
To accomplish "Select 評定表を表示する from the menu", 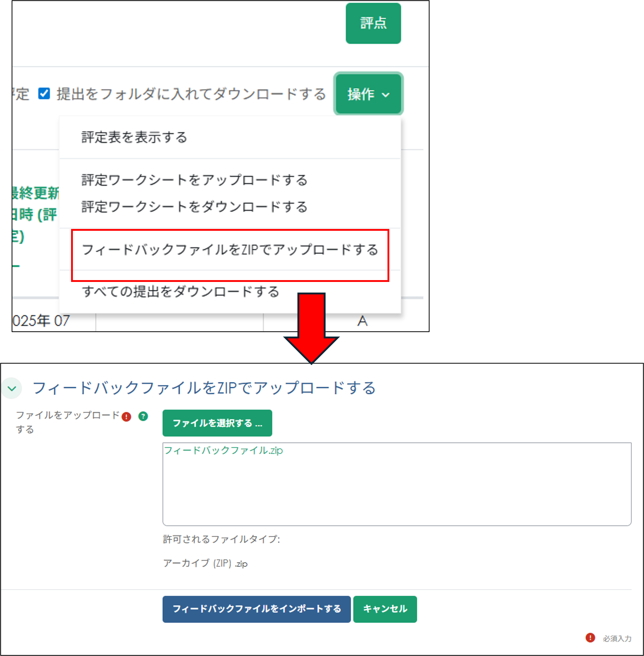I will [134, 137].
